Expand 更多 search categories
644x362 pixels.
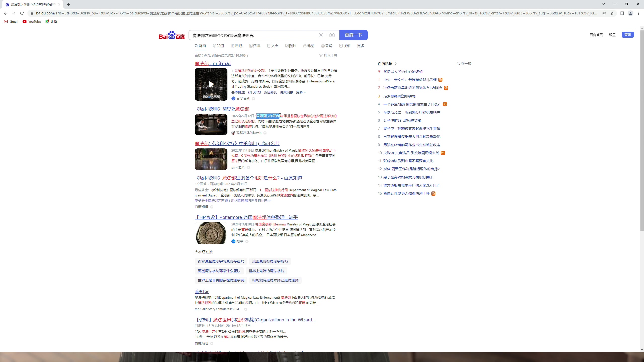coord(360,46)
